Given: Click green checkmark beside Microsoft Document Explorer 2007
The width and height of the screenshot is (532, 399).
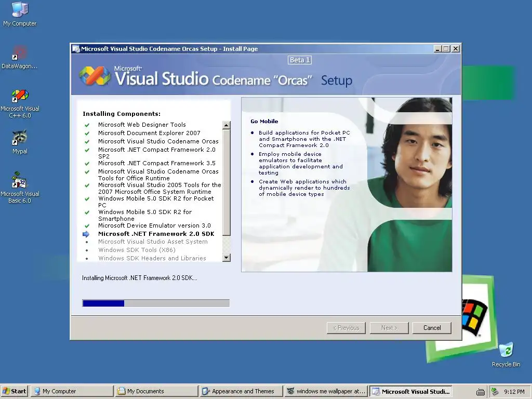Looking at the screenshot, I should coord(87,134).
